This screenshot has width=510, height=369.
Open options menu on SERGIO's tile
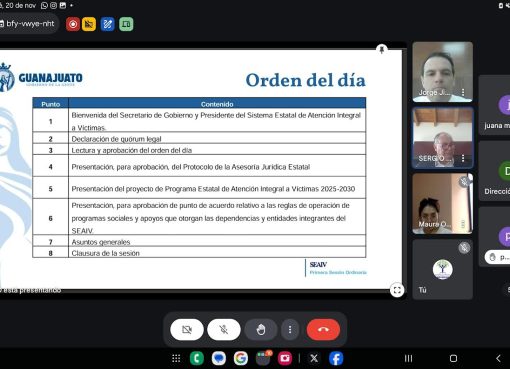pos(463,158)
